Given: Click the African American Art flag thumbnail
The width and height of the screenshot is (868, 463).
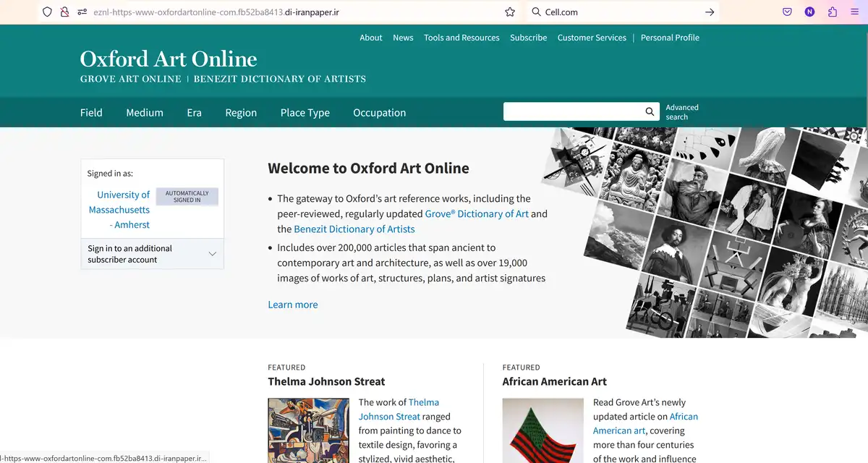Looking at the screenshot, I should 542,430.
